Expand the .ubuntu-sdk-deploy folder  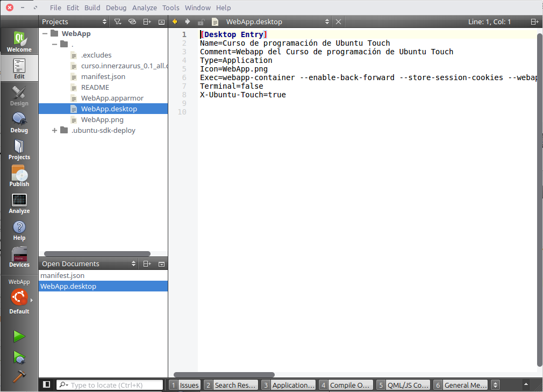[54, 131]
